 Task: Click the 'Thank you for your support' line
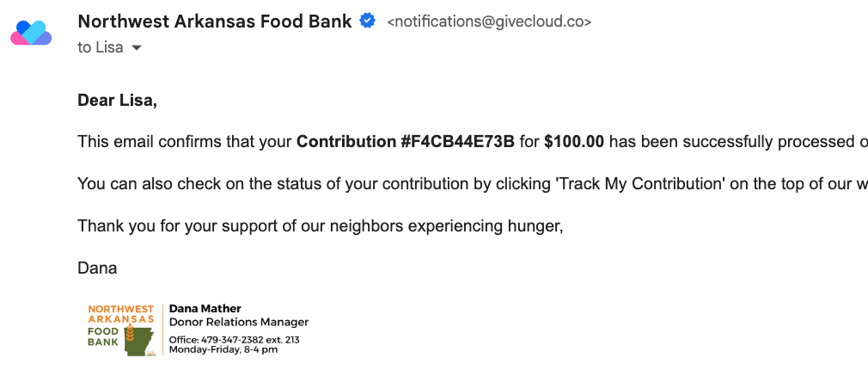tap(320, 225)
